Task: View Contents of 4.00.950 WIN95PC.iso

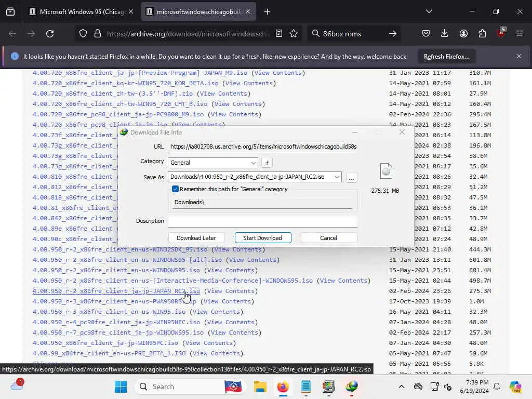Action: 209,343
